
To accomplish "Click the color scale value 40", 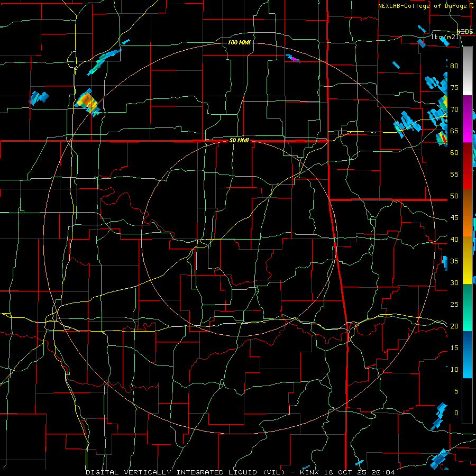I will click(x=454, y=239).
